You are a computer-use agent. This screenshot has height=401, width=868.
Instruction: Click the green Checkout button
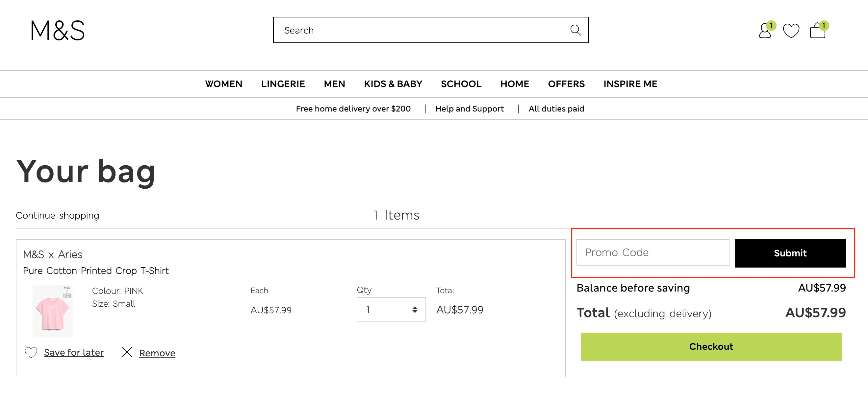tap(711, 346)
